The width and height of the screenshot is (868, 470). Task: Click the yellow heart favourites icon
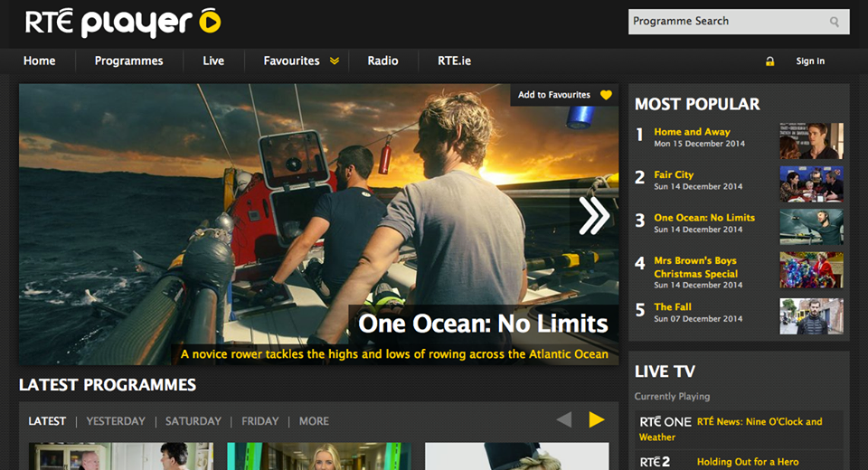point(606,95)
